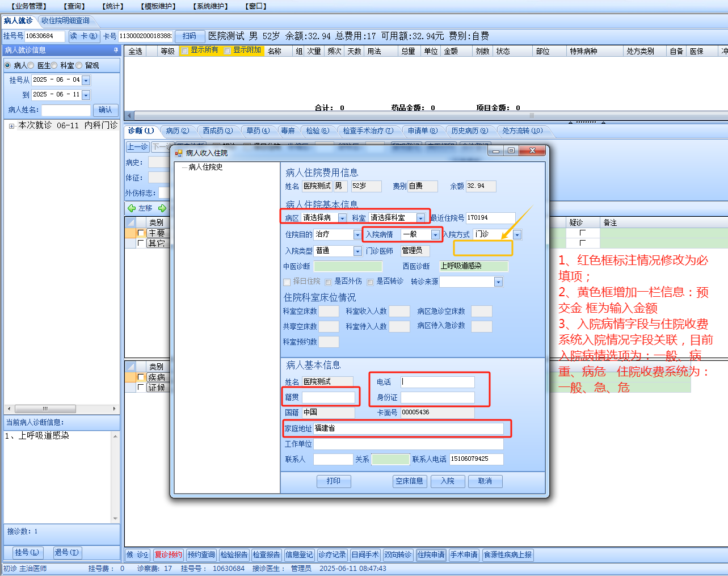
Task: Open the 业务管理 menu
Action: point(29,6)
